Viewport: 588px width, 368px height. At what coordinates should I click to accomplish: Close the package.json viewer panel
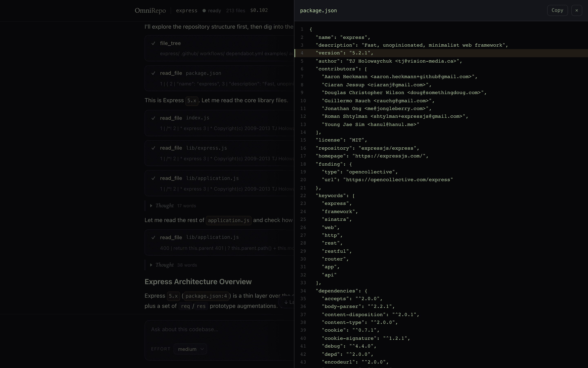577,10
